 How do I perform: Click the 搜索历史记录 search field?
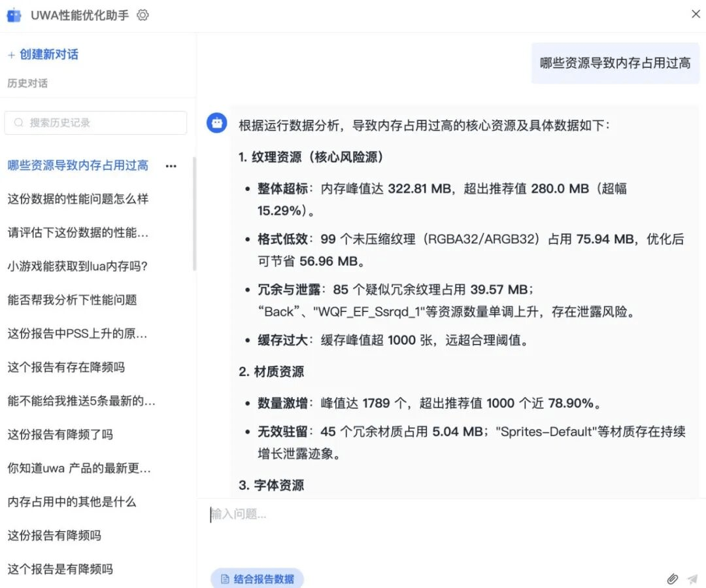click(x=95, y=122)
